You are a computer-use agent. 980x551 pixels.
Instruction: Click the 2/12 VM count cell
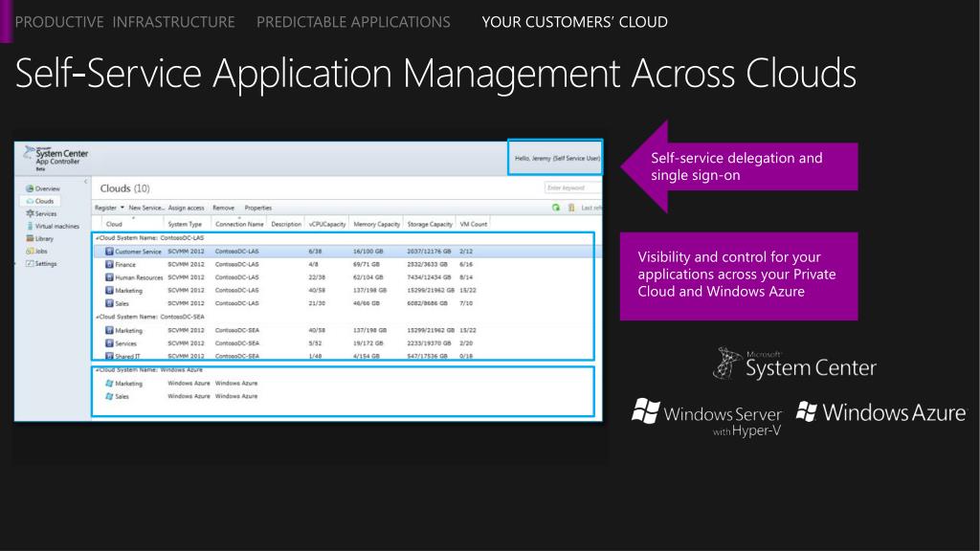466,252
